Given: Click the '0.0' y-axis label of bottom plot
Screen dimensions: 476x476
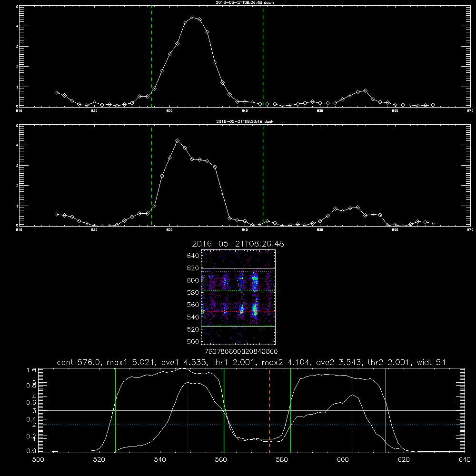Looking at the screenshot, I should point(31,451).
